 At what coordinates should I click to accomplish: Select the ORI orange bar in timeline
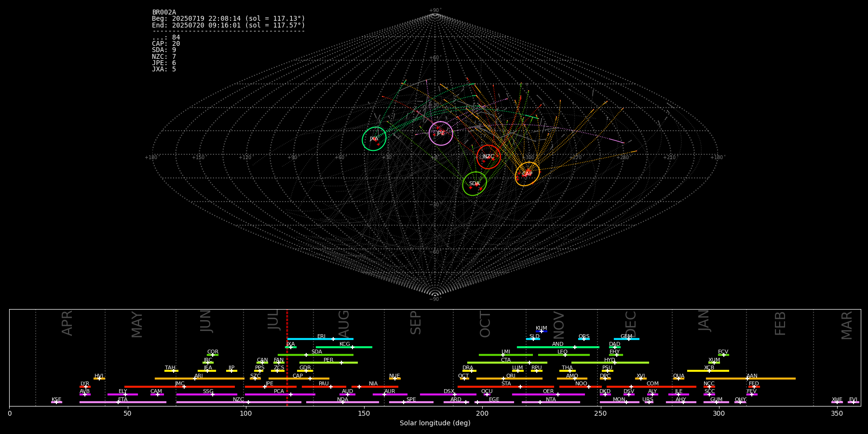[x=509, y=379]
